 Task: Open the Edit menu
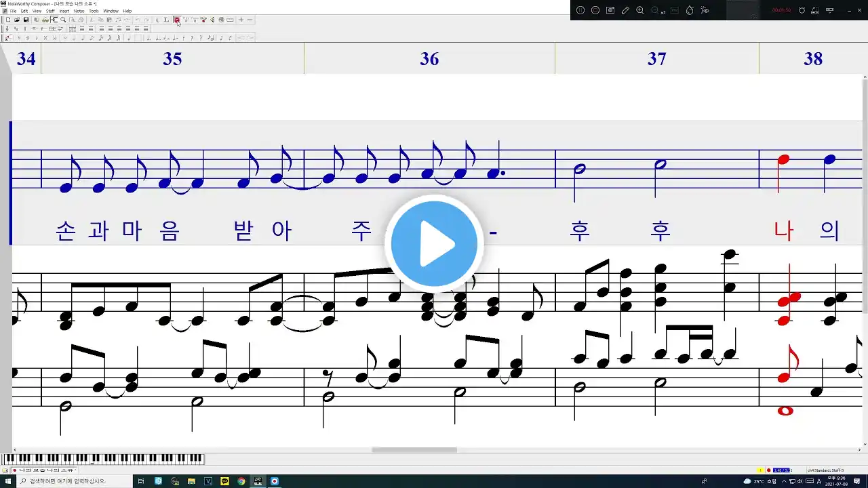click(24, 11)
